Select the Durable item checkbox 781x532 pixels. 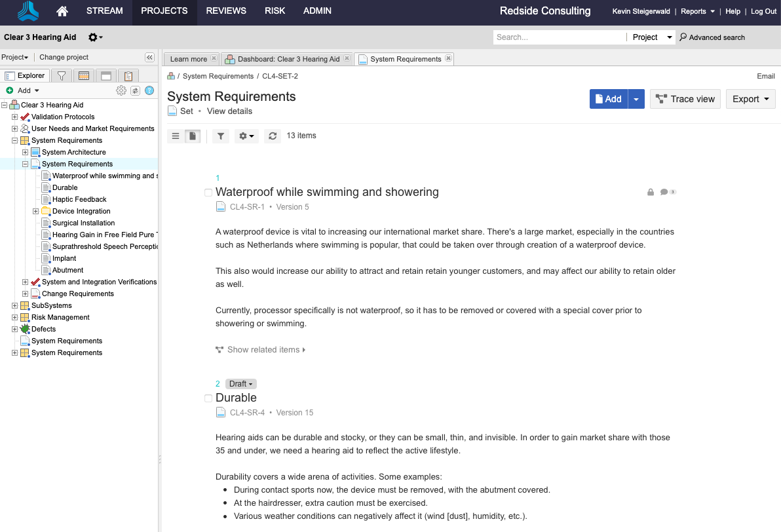coord(208,398)
